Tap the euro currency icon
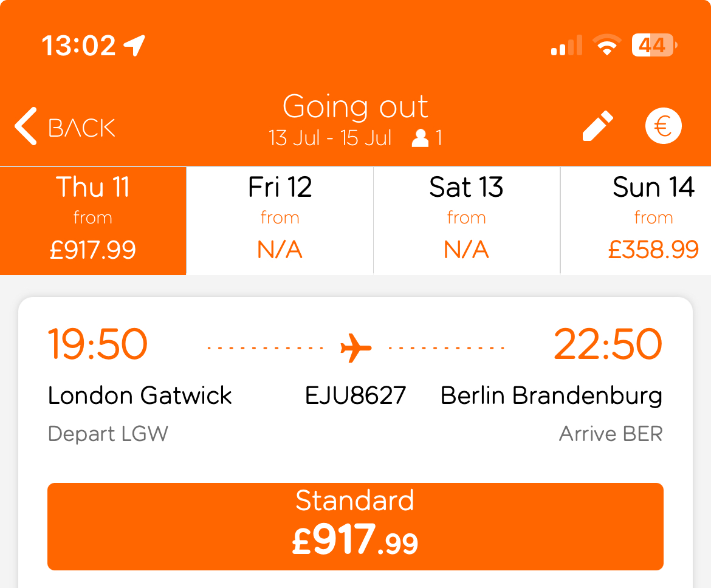This screenshot has width=711, height=588. coord(663,126)
